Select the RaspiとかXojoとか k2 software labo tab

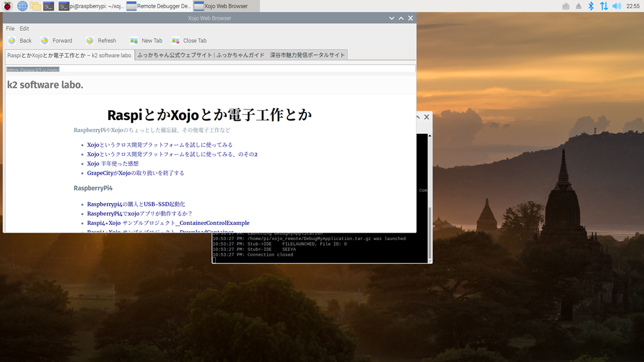70,55
